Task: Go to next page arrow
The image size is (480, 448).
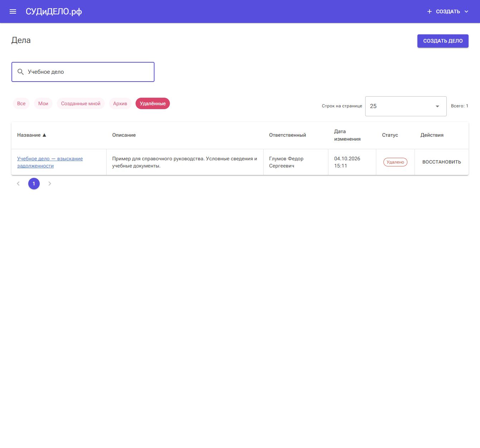Action: [x=50, y=184]
